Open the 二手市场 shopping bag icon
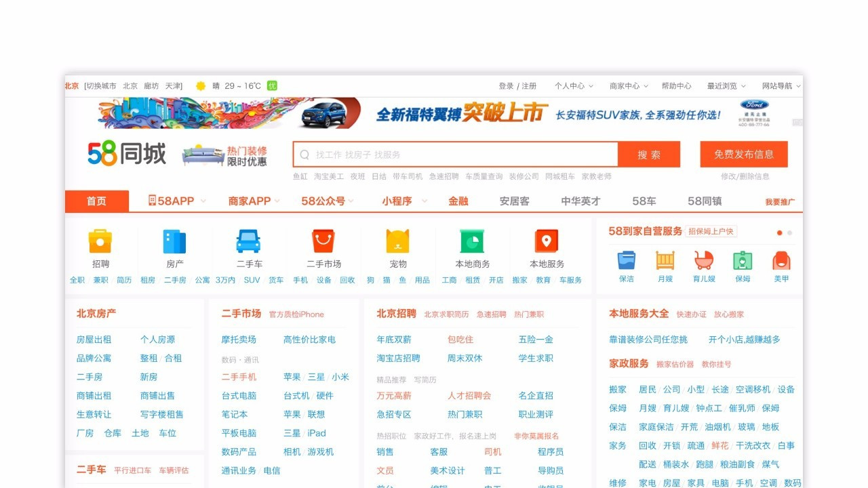Image resolution: width=868 pixels, height=488 pixels. pos(323,241)
